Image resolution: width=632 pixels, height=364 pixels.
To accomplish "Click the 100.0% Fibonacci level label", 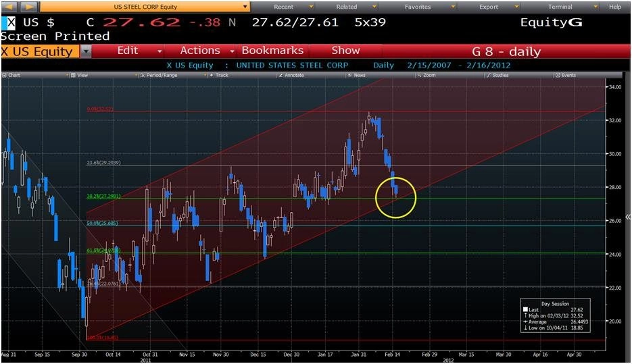I will coord(103,338).
